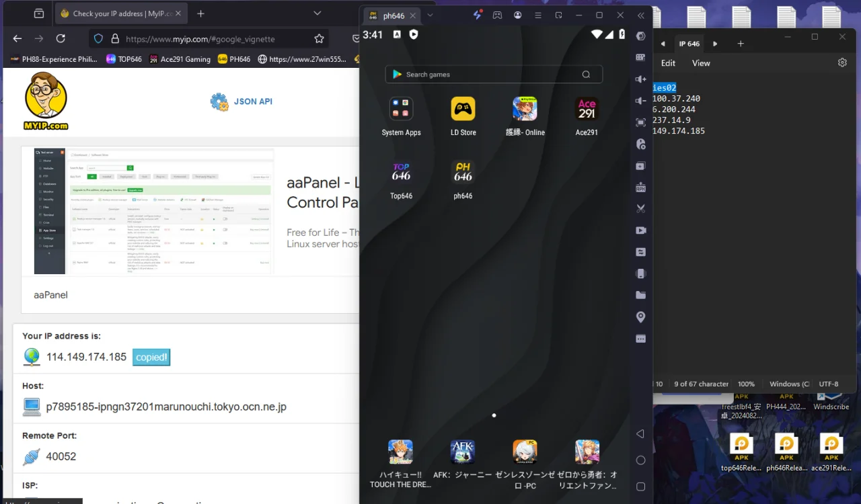Viewport: 861px width, 504px height.
Task: Open PH88-Experience bookmark
Action: (54, 59)
